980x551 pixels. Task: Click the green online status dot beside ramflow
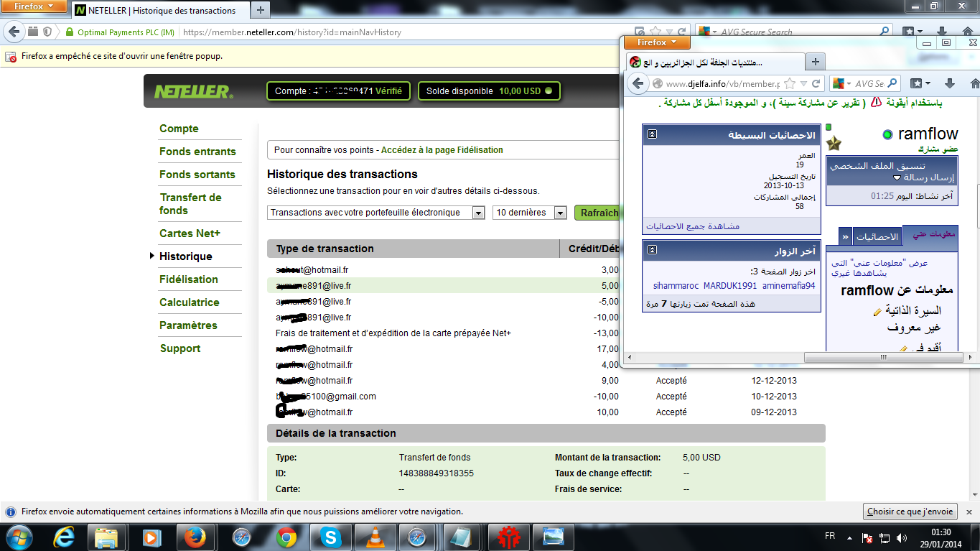(x=887, y=134)
